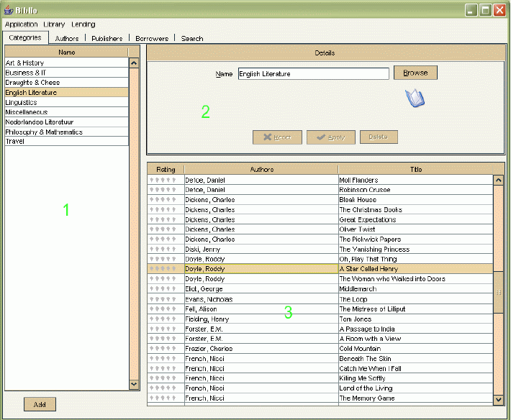Click the Add category button
The width and height of the screenshot is (511, 420).
(40, 404)
